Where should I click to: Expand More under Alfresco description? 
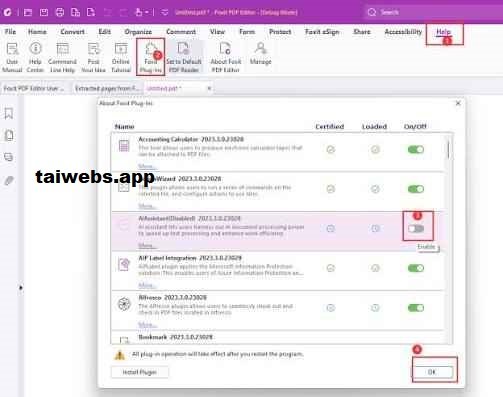147,324
